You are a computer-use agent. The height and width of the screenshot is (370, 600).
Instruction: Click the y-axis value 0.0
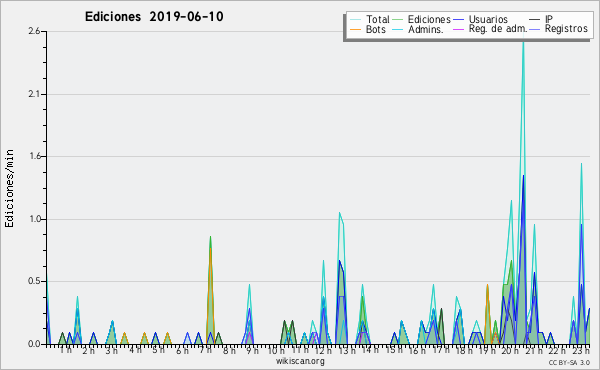click(x=34, y=344)
